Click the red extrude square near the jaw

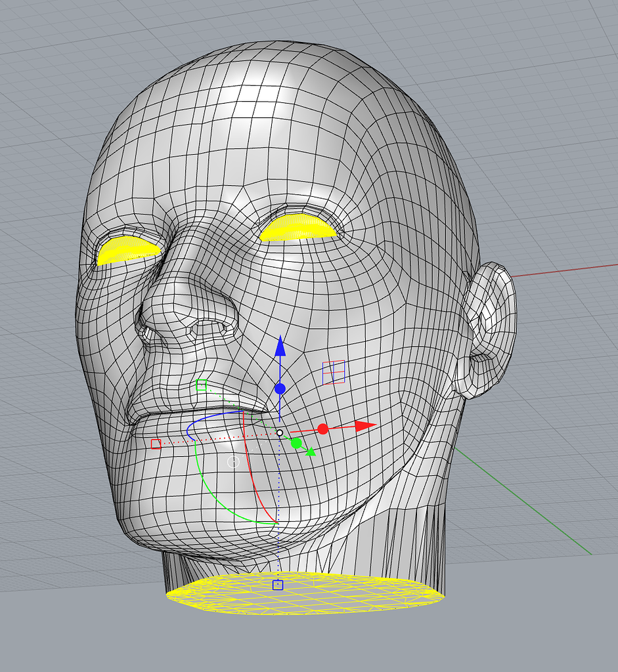(x=156, y=444)
